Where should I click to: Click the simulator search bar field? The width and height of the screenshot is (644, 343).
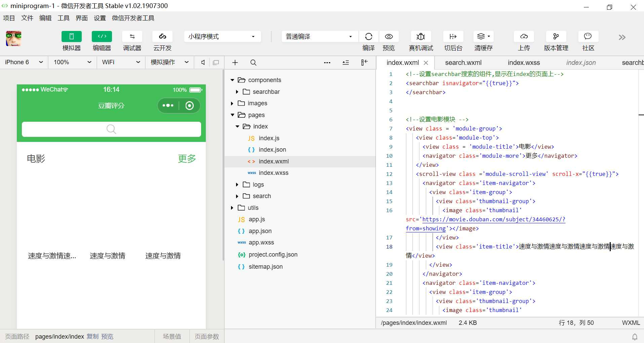pos(111,129)
